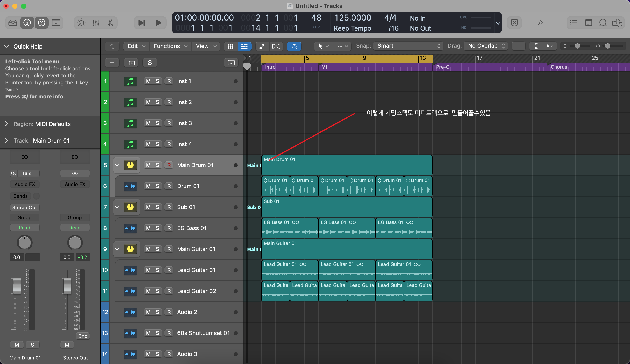This screenshot has width=630, height=364.
Task: Click the Pre-C arrangement marker
Action: tap(490, 67)
